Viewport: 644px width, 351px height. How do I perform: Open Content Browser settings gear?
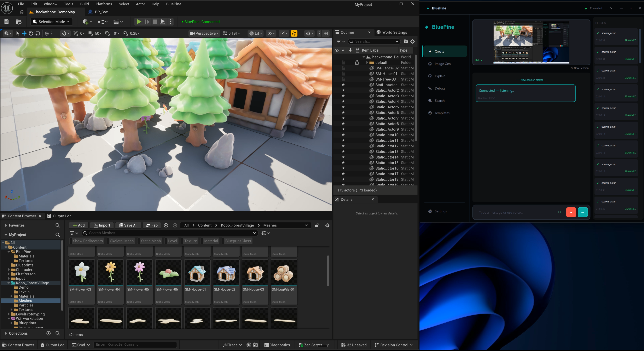click(x=327, y=225)
